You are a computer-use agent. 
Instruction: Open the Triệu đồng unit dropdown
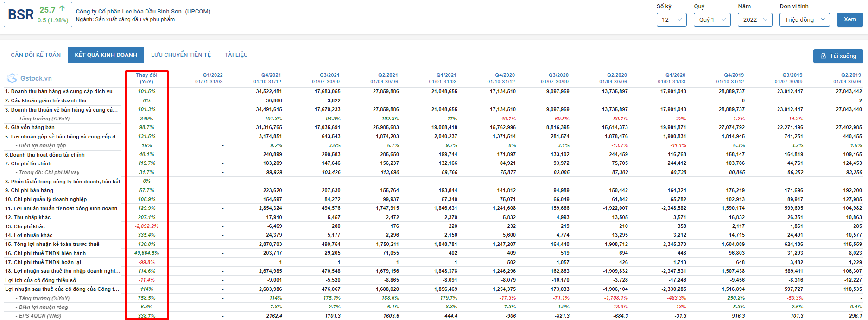coord(804,20)
